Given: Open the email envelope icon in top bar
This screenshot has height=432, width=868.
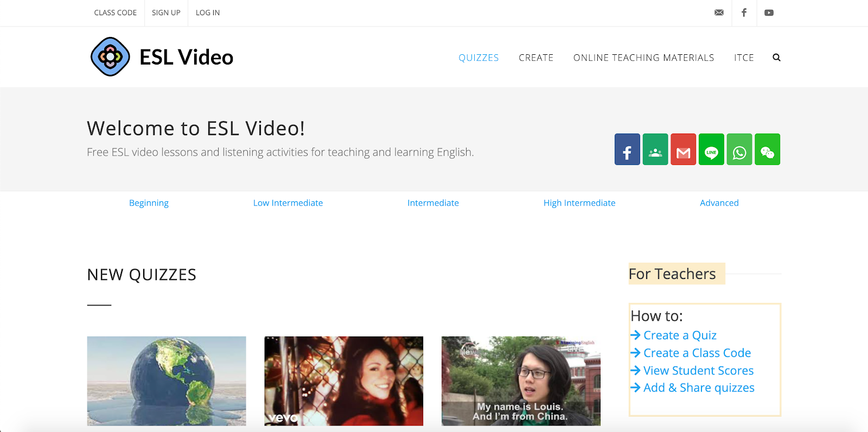Looking at the screenshot, I should 719,12.
